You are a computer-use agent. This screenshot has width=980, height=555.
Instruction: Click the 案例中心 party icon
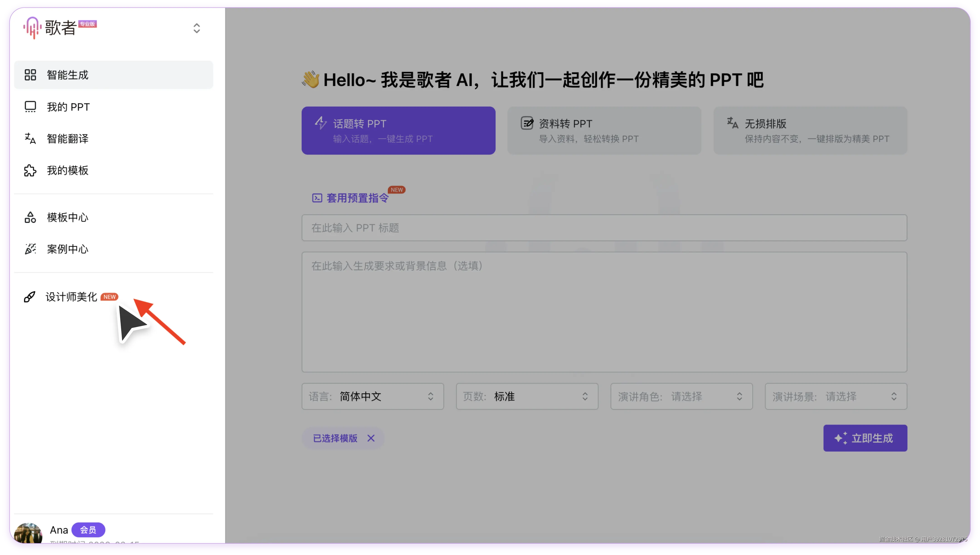click(30, 249)
